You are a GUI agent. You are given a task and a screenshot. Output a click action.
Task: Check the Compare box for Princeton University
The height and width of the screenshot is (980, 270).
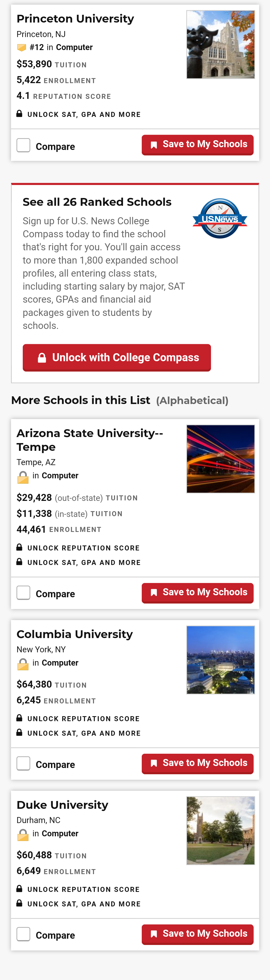pyautogui.click(x=23, y=145)
